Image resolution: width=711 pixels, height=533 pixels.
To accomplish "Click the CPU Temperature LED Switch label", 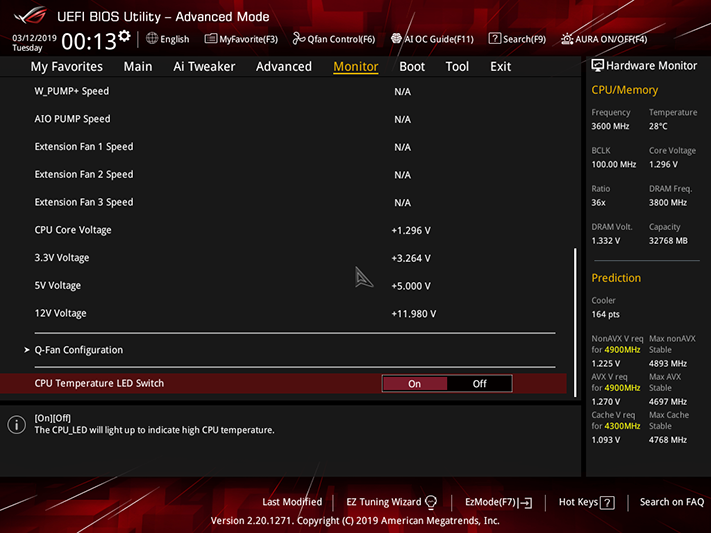I will [99, 383].
